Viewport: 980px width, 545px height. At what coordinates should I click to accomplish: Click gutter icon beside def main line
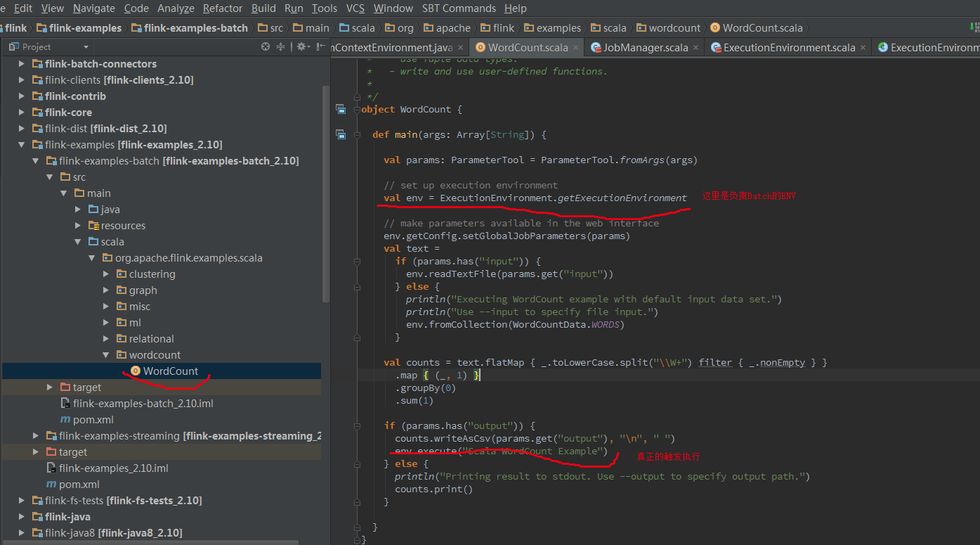[341, 134]
